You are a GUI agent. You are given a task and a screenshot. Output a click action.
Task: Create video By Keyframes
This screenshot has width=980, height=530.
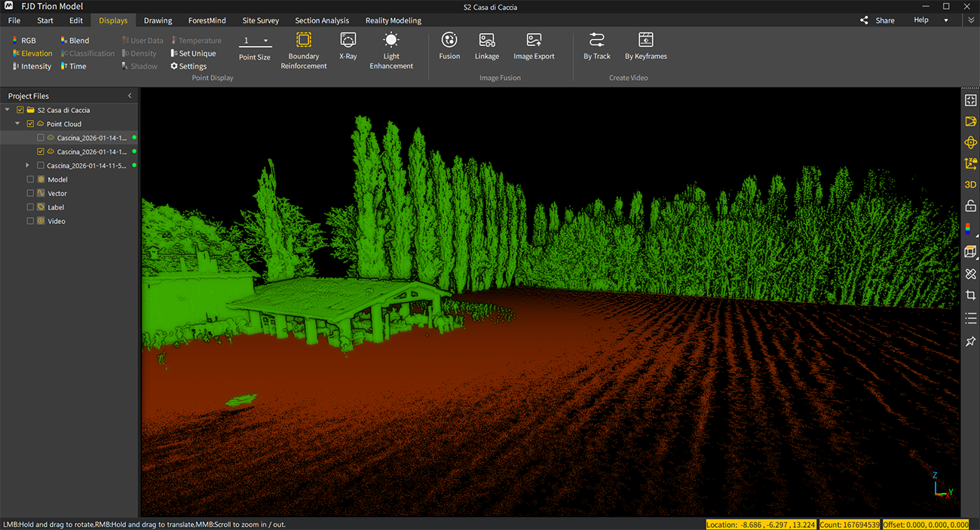click(645, 41)
